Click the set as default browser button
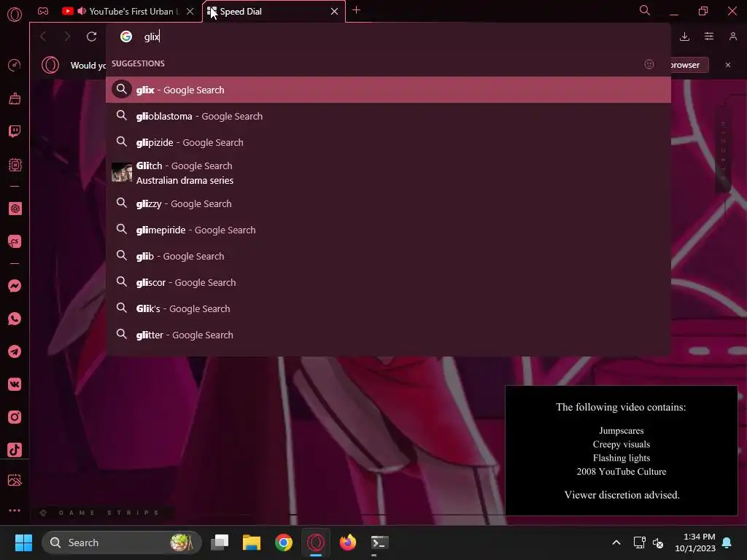Screen dimensions: 747x560 tap(689, 65)
